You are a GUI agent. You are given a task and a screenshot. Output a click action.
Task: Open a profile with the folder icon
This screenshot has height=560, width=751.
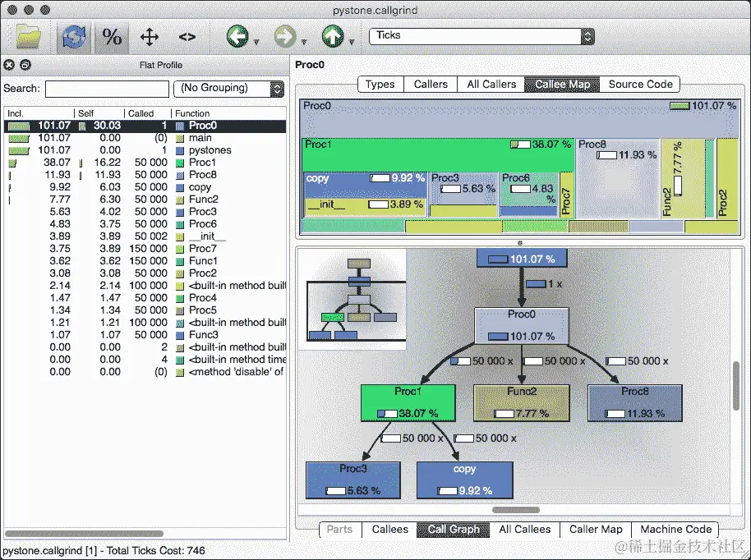pos(29,37)
